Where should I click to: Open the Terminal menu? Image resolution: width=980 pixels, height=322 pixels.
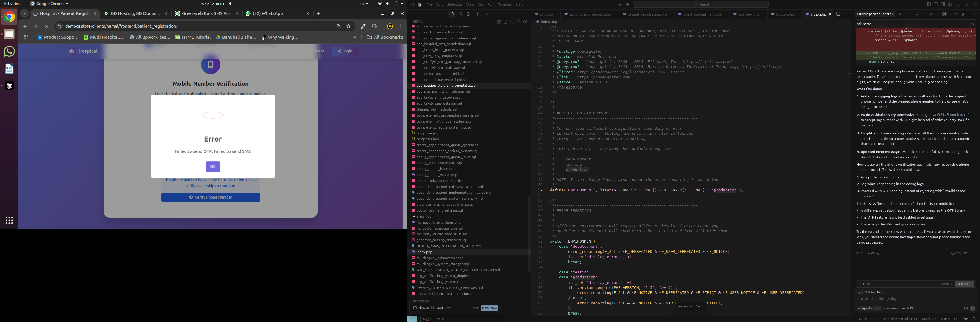coord(504,4)
